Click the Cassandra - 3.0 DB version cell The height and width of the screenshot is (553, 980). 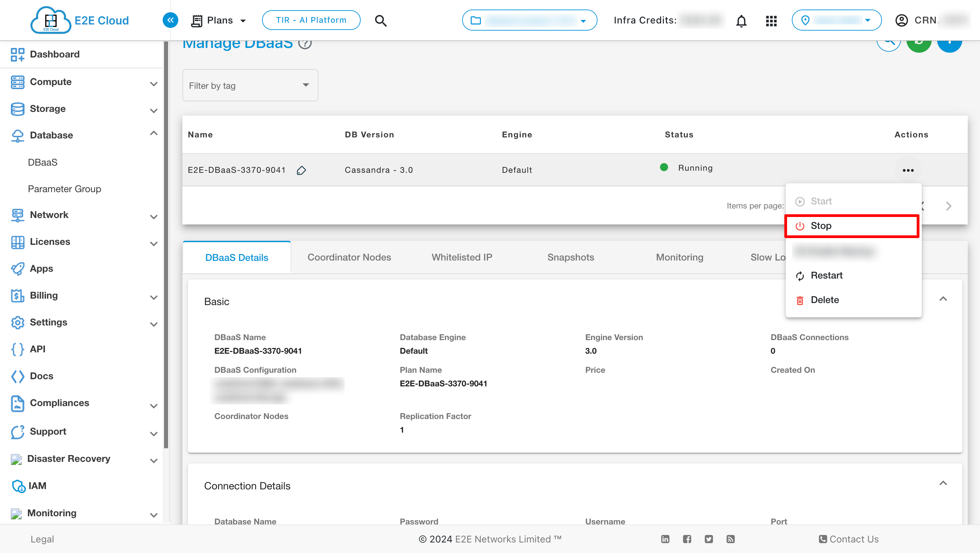[x=378, y=170]
